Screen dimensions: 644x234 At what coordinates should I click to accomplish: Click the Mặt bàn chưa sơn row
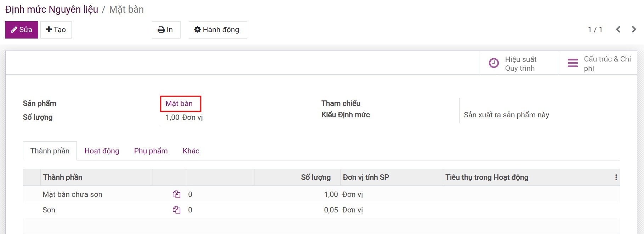pos(73,194)
